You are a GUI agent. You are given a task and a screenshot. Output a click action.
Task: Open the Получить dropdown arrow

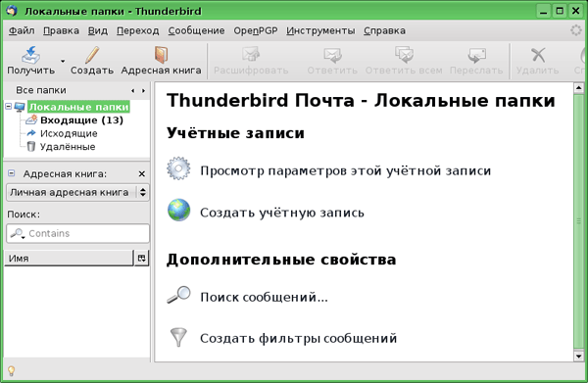click(x=63, y=61)
